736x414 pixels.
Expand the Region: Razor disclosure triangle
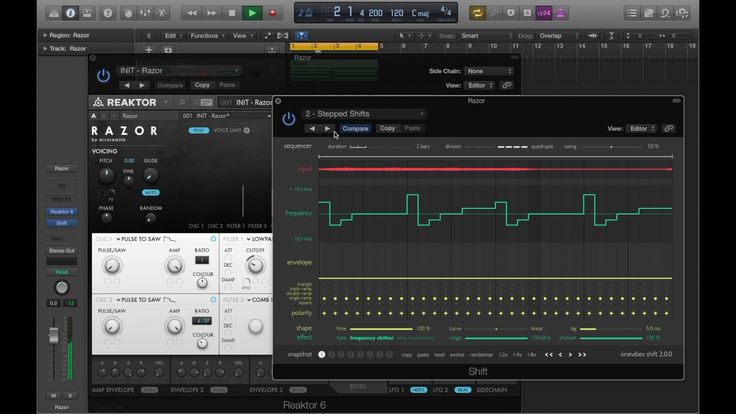coord(45,35)
